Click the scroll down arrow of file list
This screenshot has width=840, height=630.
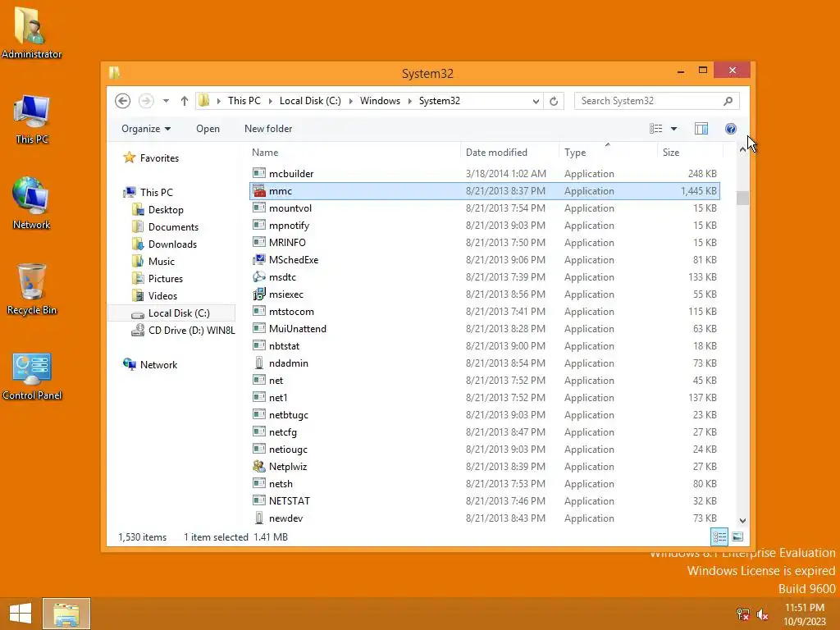coord(742,521)
